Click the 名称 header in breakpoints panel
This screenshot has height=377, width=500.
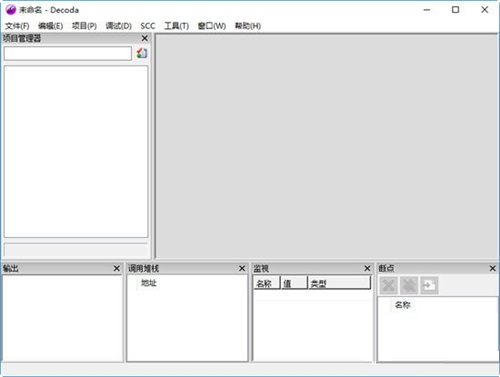point(402,305)
